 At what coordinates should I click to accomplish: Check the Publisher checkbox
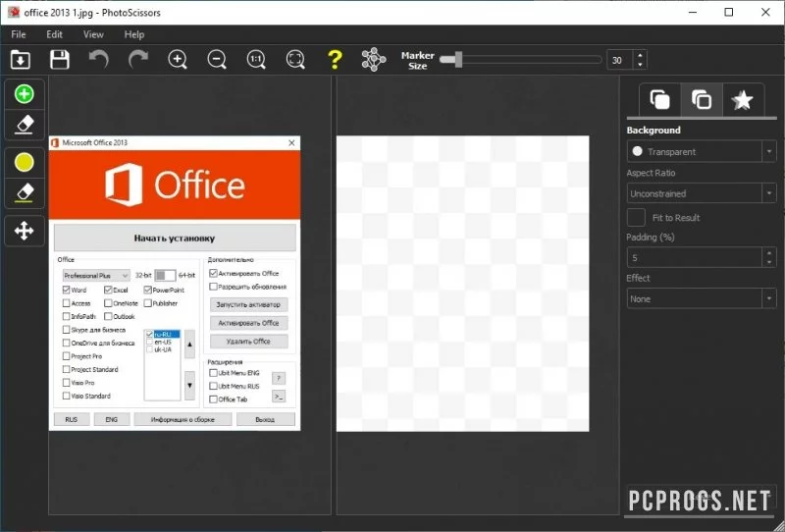click(148, 303)
